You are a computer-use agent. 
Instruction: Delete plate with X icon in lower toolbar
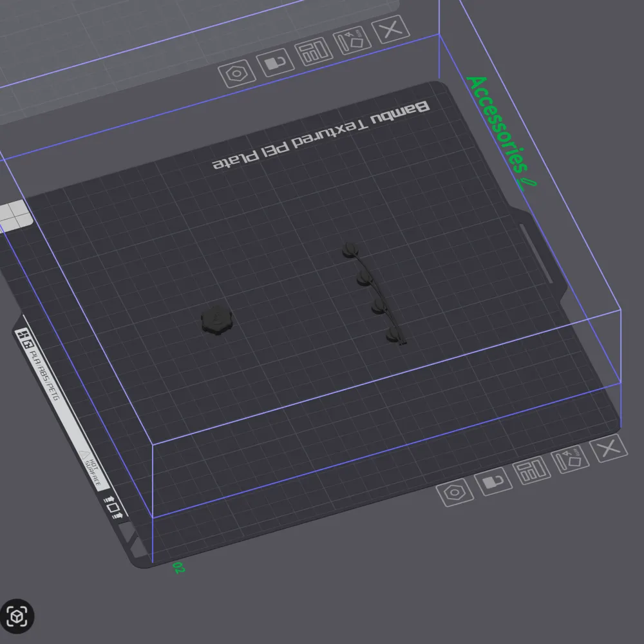click(x=609, y=448)
